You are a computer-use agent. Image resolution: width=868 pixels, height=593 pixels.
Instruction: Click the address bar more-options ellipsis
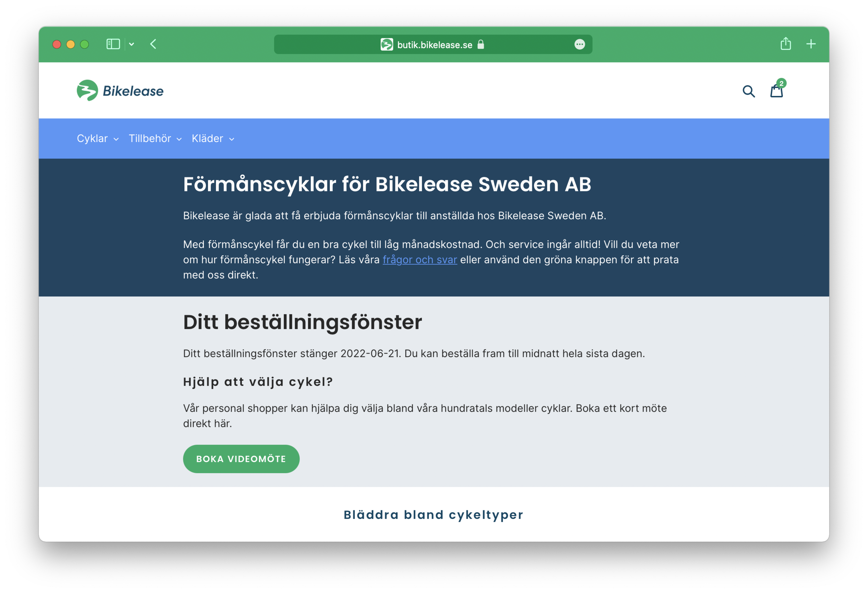tap(579, 44)
